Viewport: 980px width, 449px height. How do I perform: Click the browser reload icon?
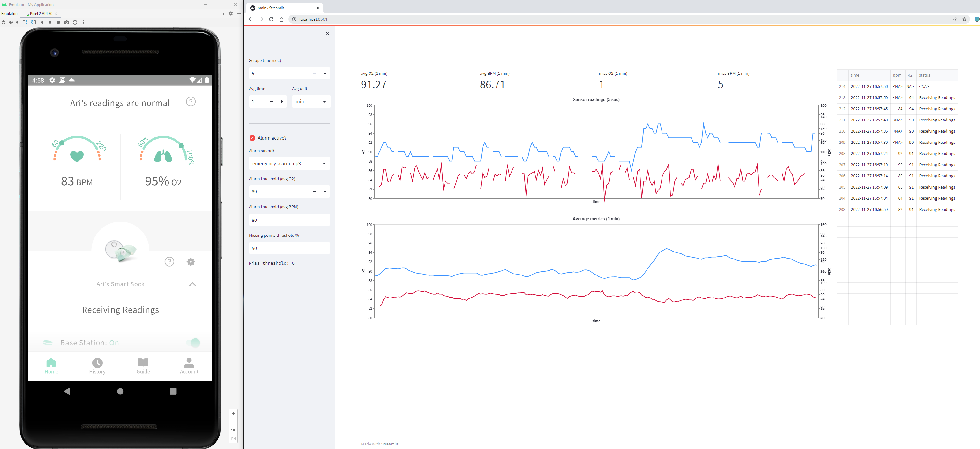271,19
